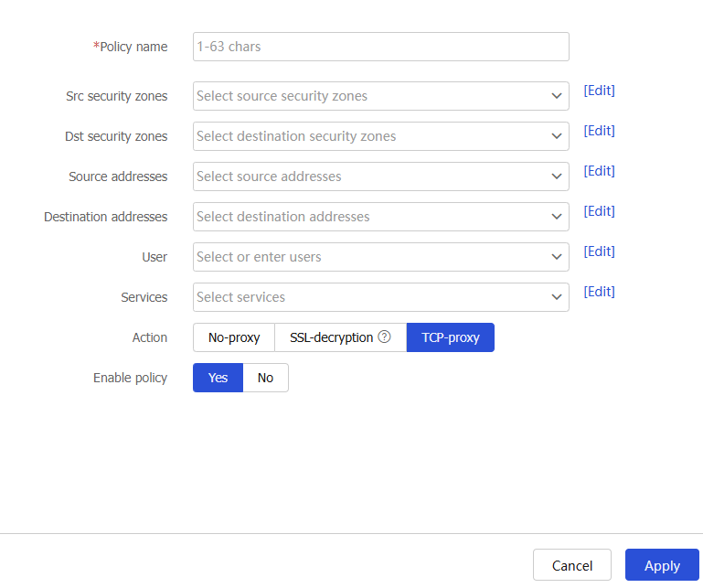Click Edit next to Destination addresses
This screenshot has width=703, height=588.
tap(599, 211)
